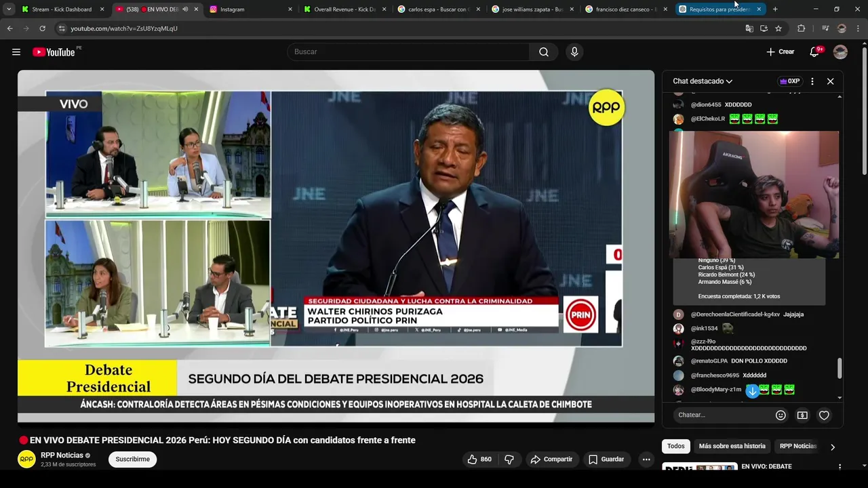Open YouTube notifications bell
Viewport: 868px width, 488px height.
(x=815, y=52)
